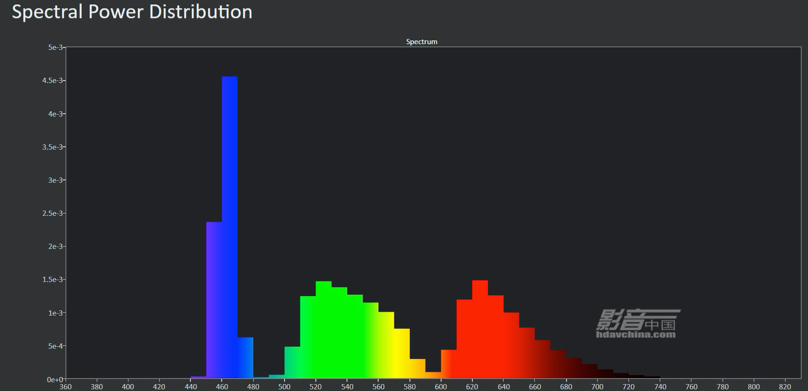Click the 820 label on the x-axis
808x391 pixels.
click(x=785, y=387)
